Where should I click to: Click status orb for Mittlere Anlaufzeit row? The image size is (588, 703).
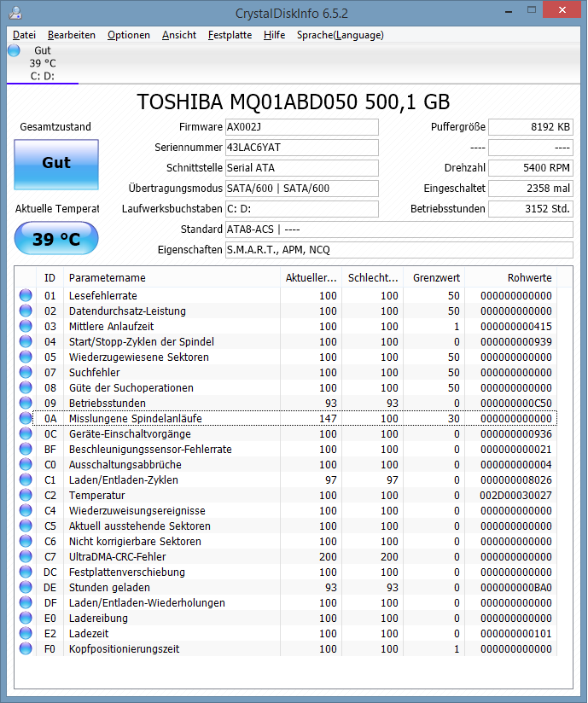pos(26,326)
